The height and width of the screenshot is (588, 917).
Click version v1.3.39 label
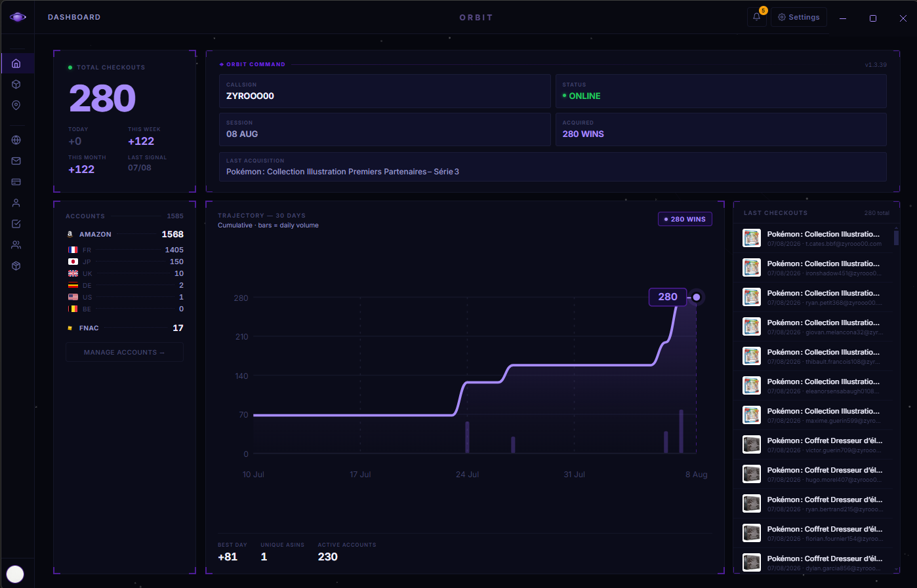[876, 65]
